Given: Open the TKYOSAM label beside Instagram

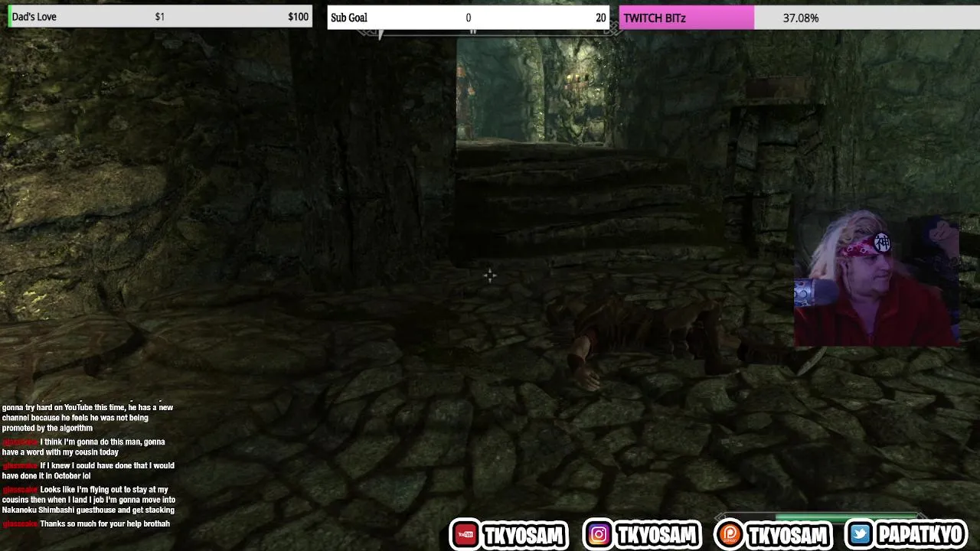Looking at the screenshot, I should [657, 534].
